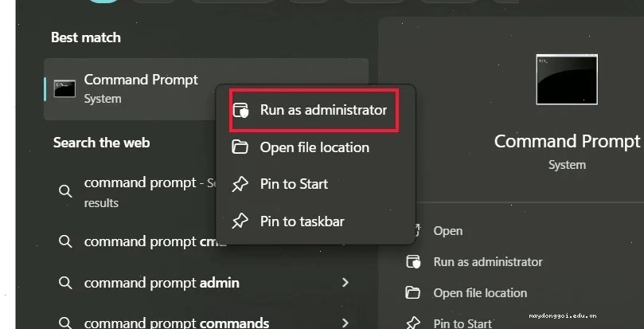Click the 'System' label under right panel title

(x=567, y=165)
